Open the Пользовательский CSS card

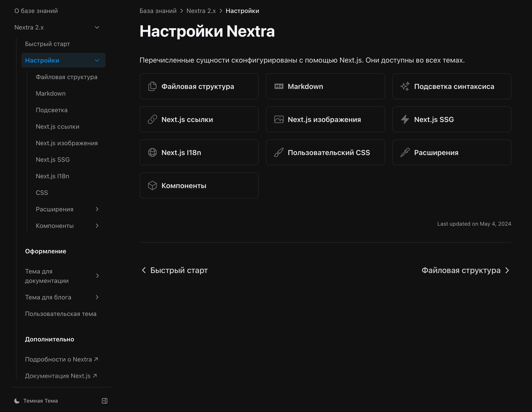pos(325,152)
